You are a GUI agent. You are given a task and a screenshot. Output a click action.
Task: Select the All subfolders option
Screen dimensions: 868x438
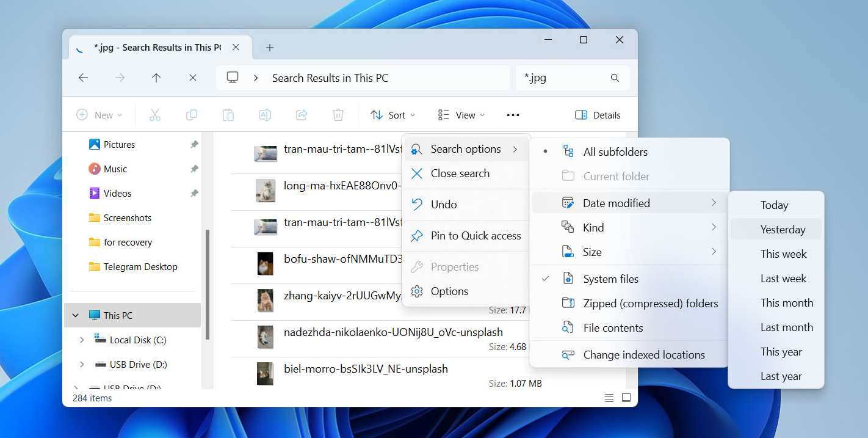(615, 152)
